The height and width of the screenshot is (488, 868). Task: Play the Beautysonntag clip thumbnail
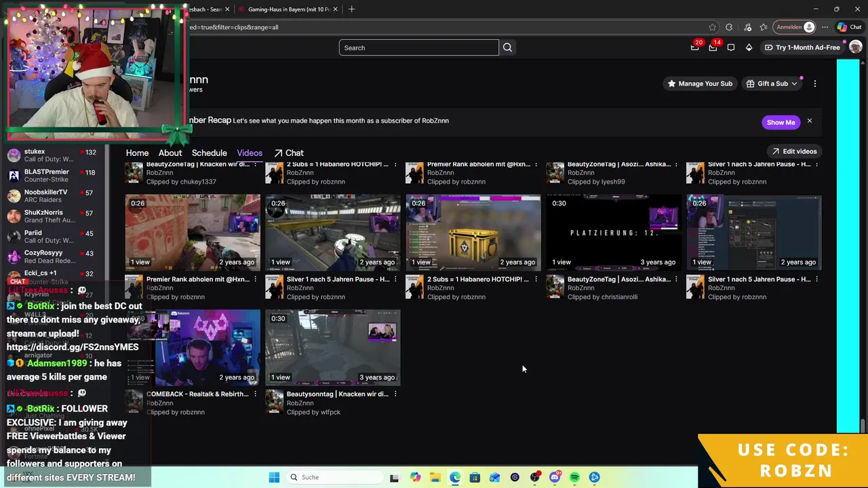[333, 347]
